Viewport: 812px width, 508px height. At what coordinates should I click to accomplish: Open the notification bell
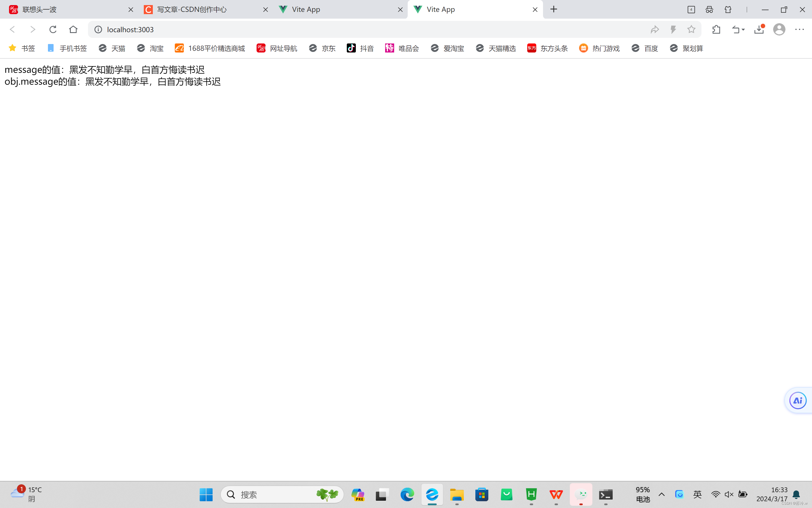796,494
